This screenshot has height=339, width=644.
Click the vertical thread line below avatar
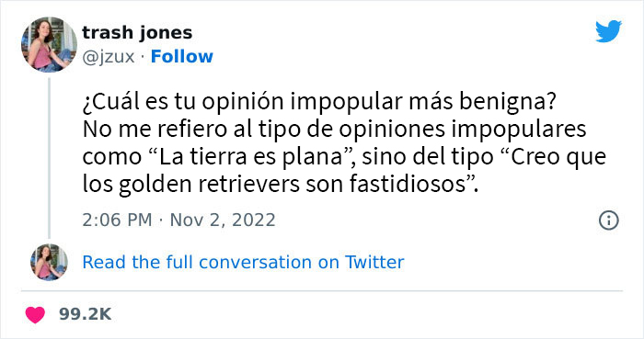(49, 158)
